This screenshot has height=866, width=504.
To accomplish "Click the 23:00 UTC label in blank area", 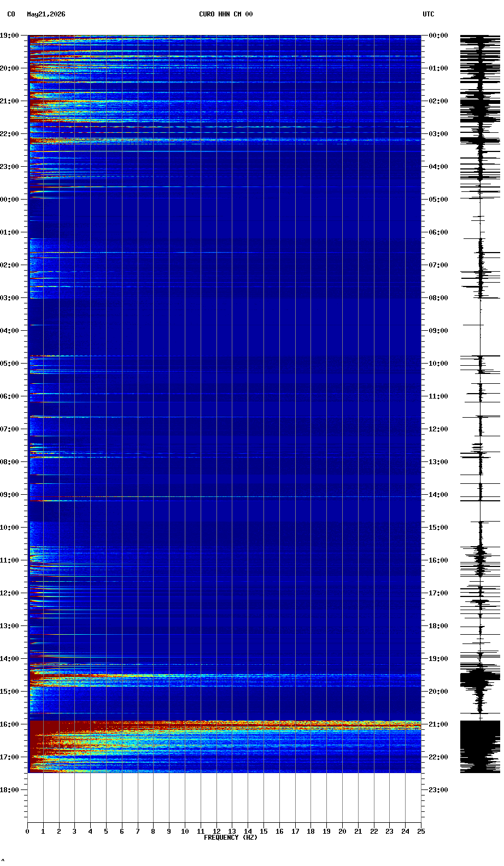I will 438,790.
